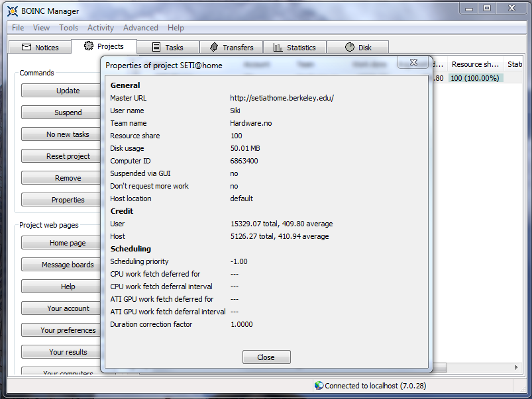Switch to the Disk tab

(358, 48)
